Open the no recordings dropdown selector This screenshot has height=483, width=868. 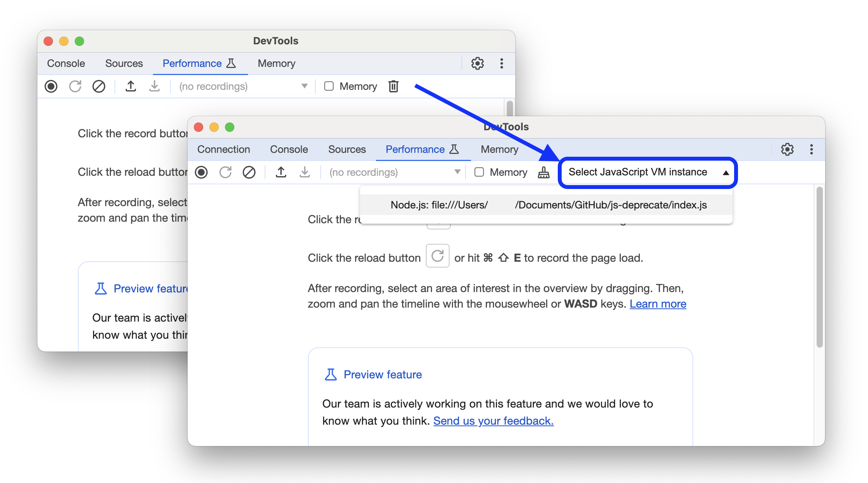click(455, 173)
